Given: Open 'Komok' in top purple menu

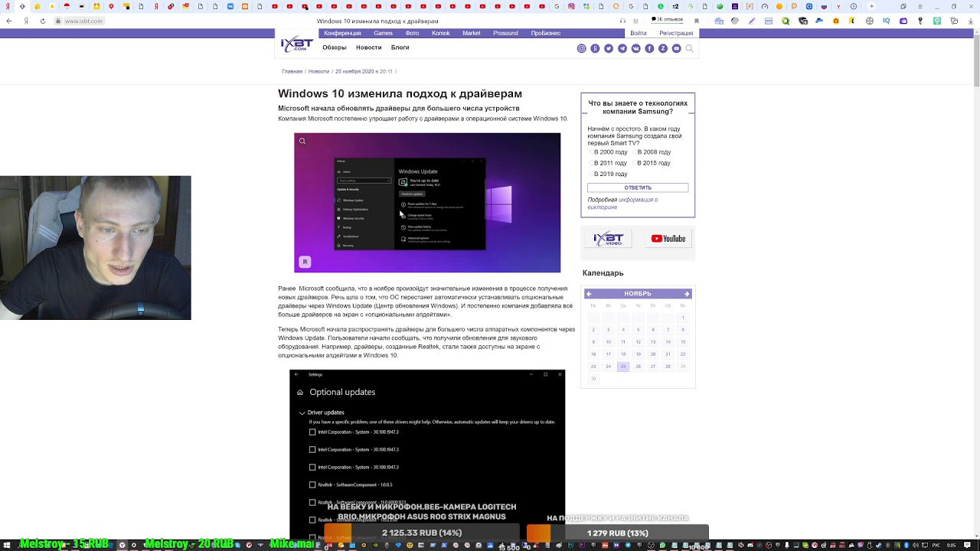Looking at the screenshot, I should click(440, 34).
